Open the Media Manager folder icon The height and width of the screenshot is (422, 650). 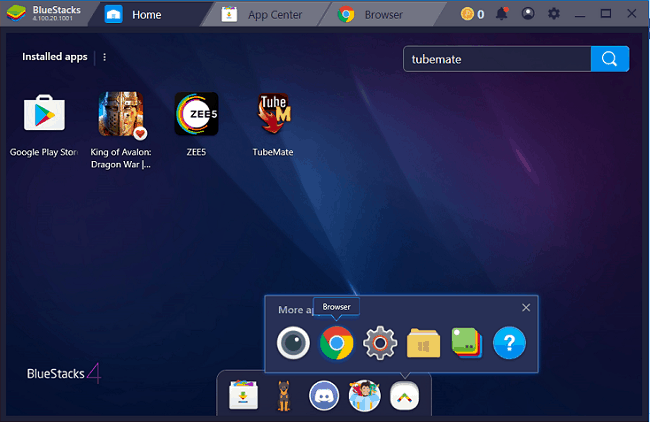[423, 343]
